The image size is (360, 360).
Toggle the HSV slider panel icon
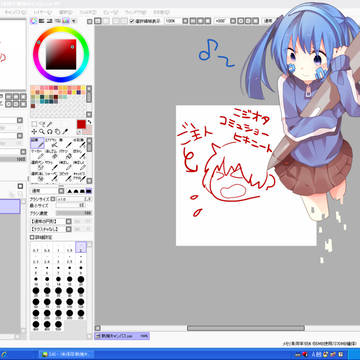point(50,21)
